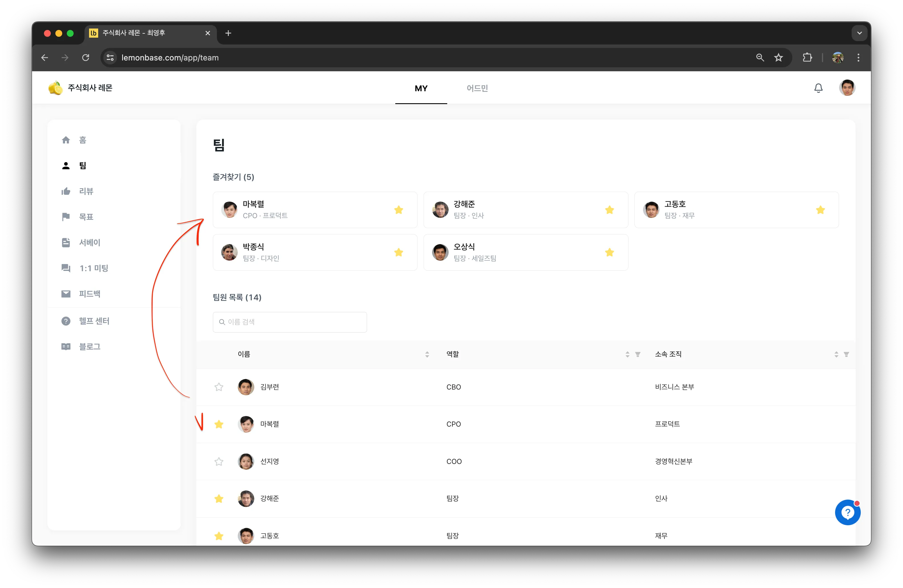Star 김부련 in the team list
This screenshot has width=903, height=588.
click(219, 387)
